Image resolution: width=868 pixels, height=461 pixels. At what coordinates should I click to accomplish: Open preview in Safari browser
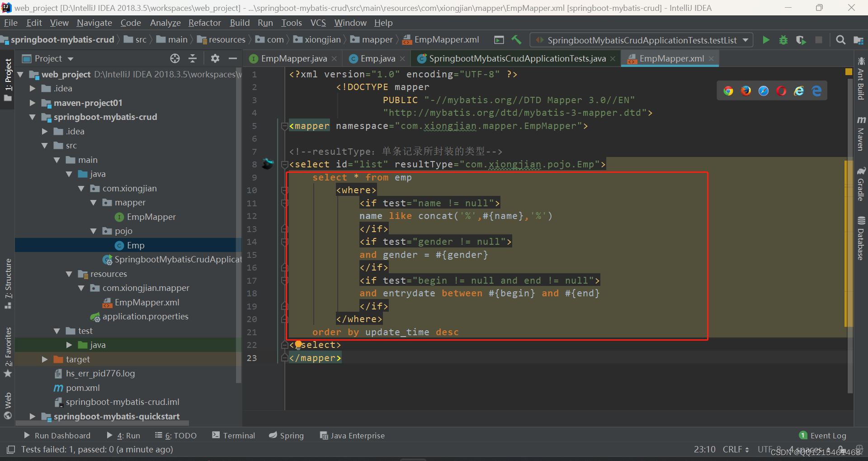coord(764,91)
